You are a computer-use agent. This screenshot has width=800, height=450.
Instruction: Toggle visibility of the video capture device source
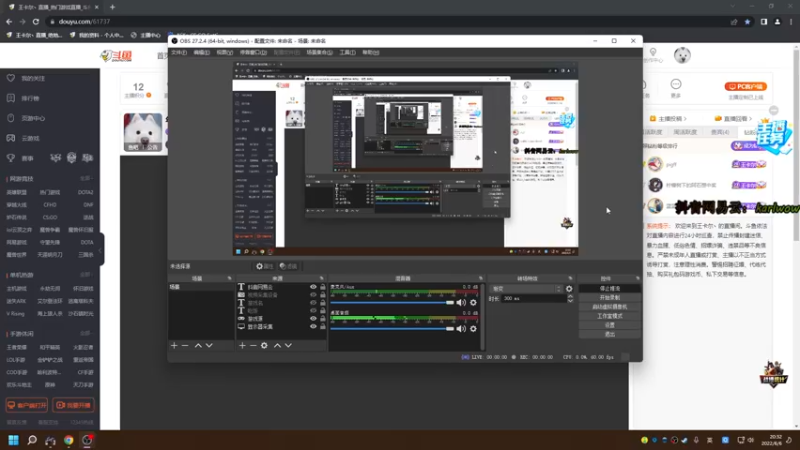(x=313, y=295)
